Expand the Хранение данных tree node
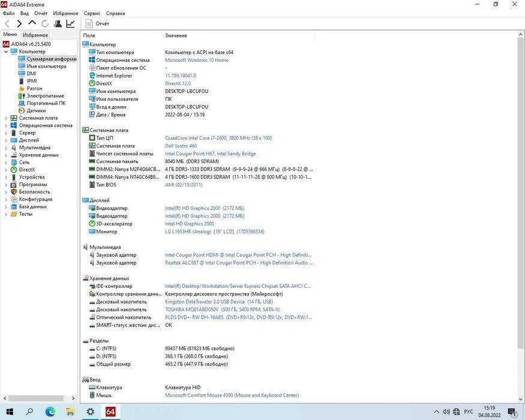This screenshot has height=420, width=525. coord(5,155)
